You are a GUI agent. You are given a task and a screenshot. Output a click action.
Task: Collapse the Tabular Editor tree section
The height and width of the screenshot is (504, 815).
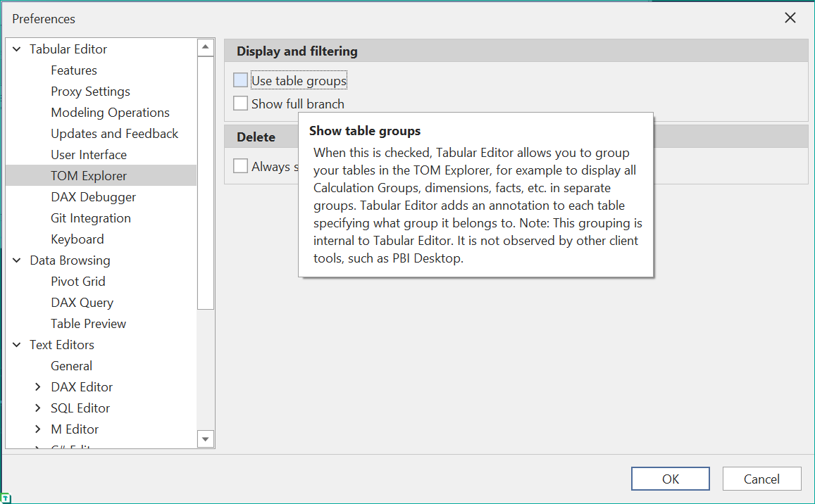pyautogui.click(x=16, y=49)
